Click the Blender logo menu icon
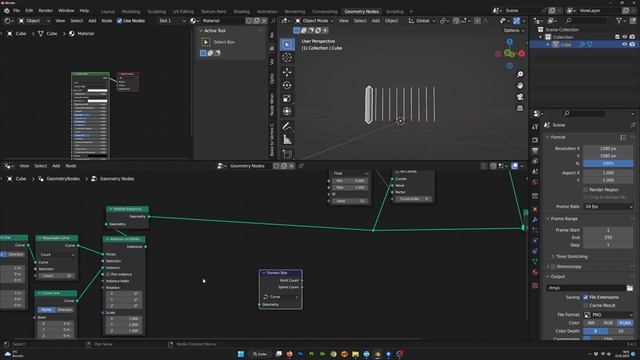This screenshot has height=360, width=640. click(x=7, y=11)
